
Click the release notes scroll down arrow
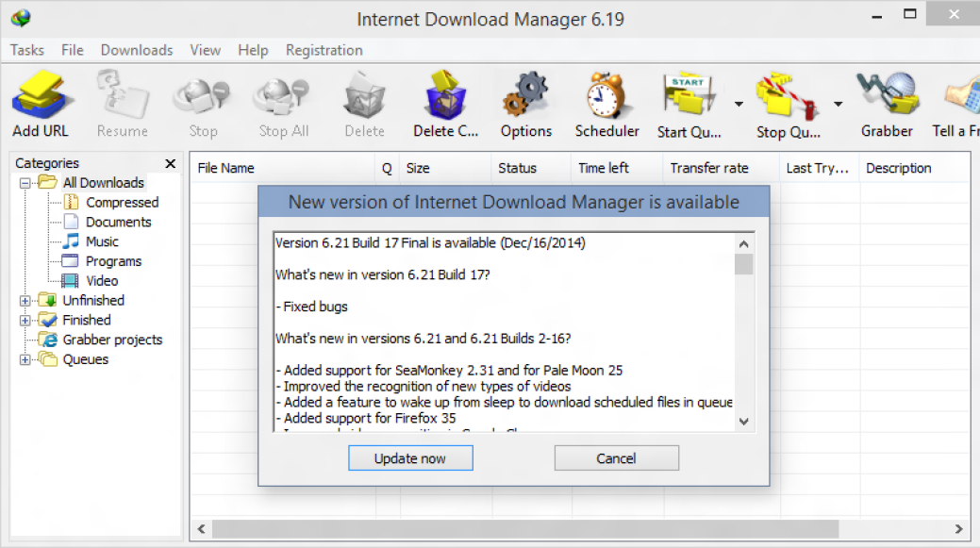click(743, 422)
